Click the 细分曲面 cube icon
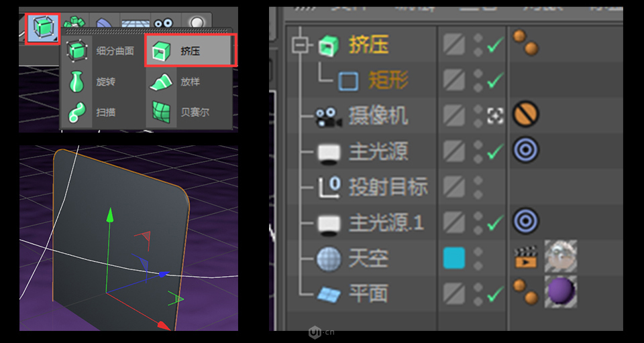Screen dimensions: 644x343 tap(76, 52)
